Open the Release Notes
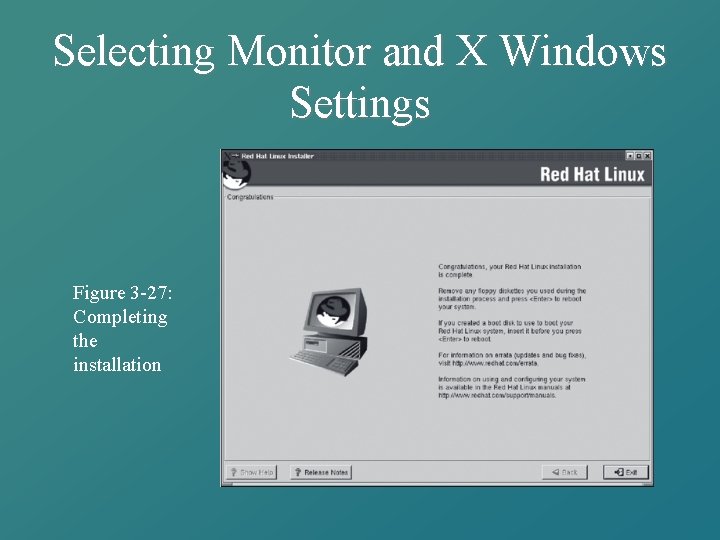Image resolution: width=720 pixels, height=540 pixels. [x=321, y=472]
